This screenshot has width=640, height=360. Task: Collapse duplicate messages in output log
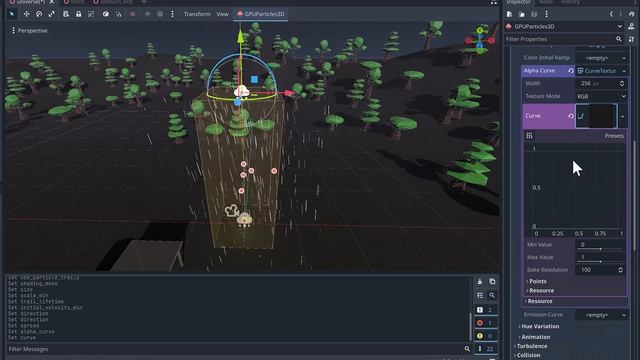(x=480, y=295)
